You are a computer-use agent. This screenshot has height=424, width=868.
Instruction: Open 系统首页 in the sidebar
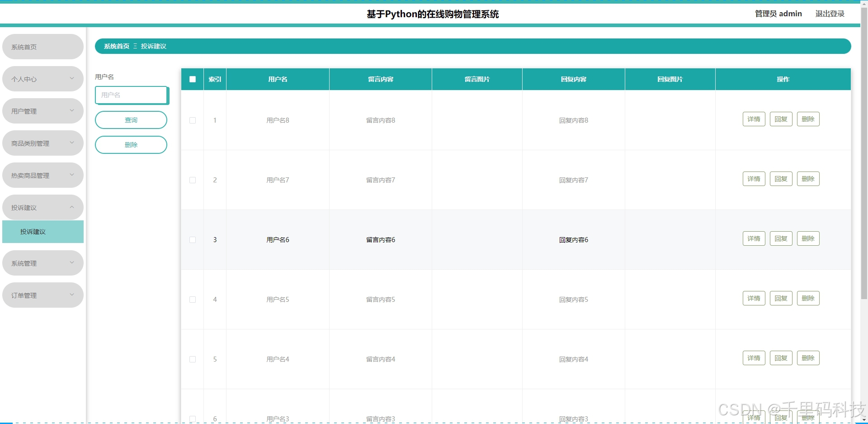tap(43, 47)
